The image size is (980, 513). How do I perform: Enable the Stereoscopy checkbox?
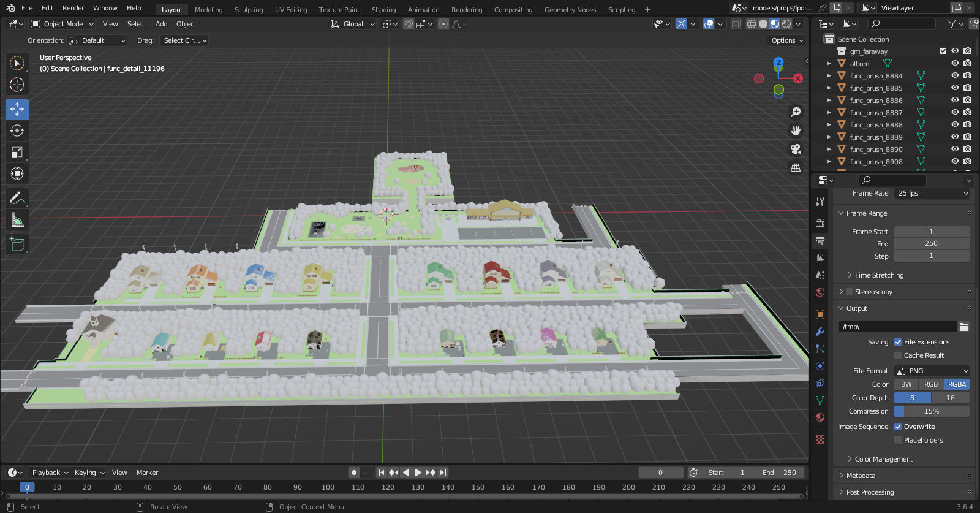850,292
